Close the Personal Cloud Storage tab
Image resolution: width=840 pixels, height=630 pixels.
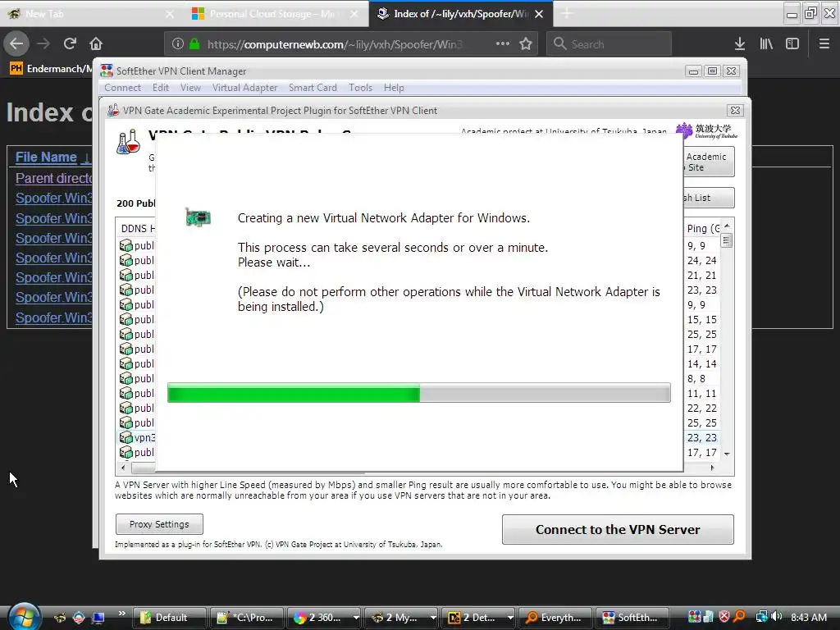point(354,14)
